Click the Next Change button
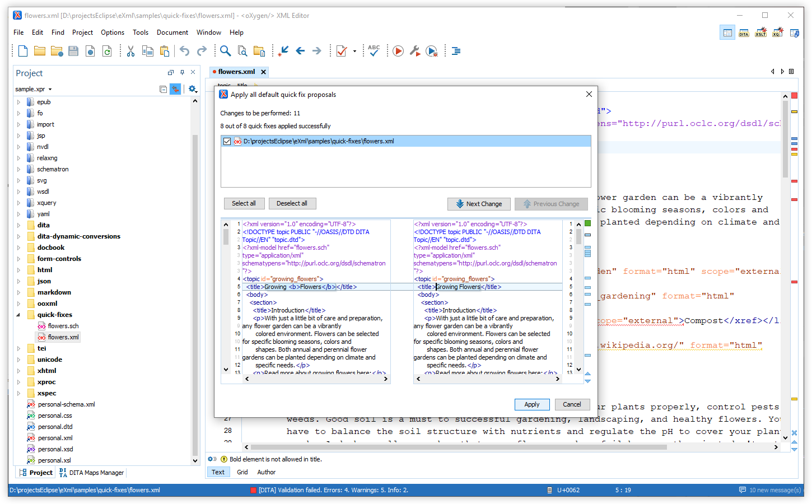Image resolution: width=812 pixels, height=504 pixels. tap(479, 204)
